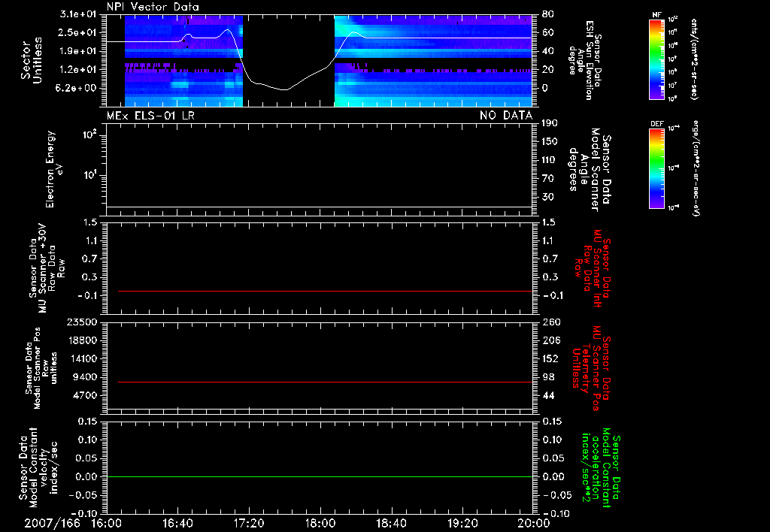
Task: Click the 'ergs/(cm**2-sr-sec-eV)' color bar unit label
Action: point(696,168)
